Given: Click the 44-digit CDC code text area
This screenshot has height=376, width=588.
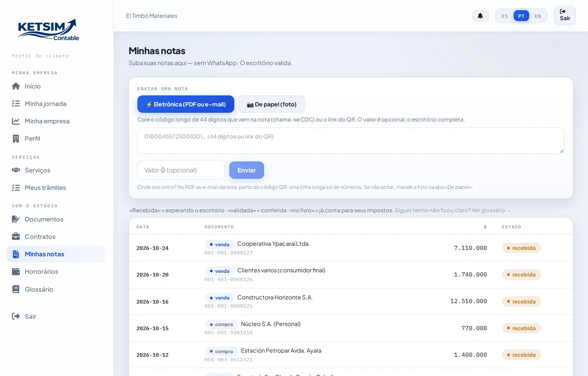Looking at the screenshot, I should click(x=351, y=141).
